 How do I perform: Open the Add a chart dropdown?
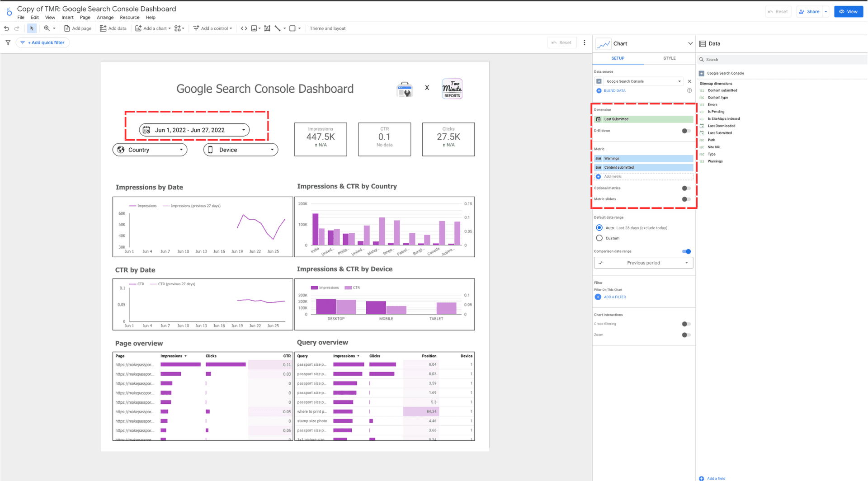coord(153,28)
